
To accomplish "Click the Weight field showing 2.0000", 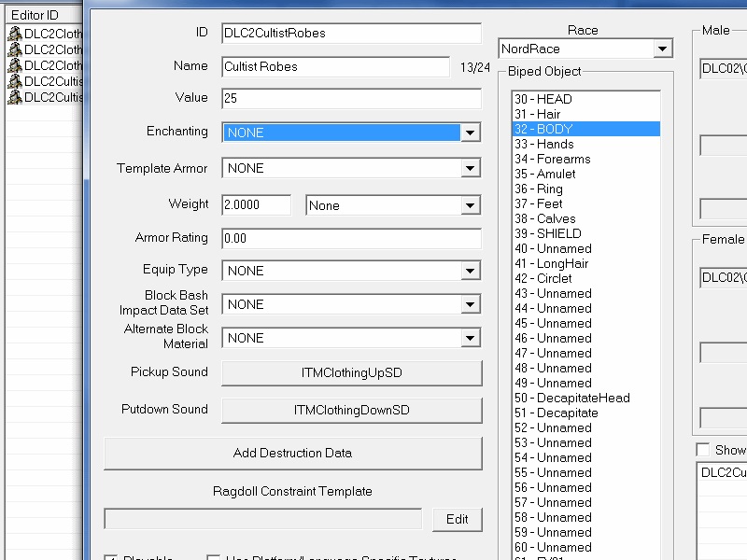I will 256,204.
